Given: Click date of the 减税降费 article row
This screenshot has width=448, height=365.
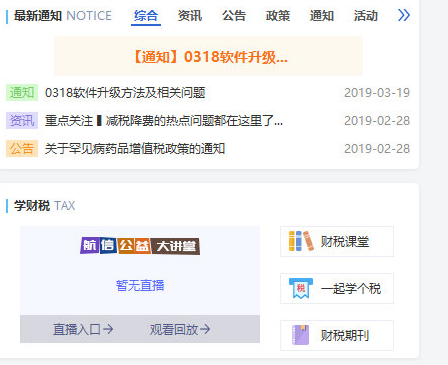Looking at the screenshot, I should pyautogui.click(x=377, y=121).
